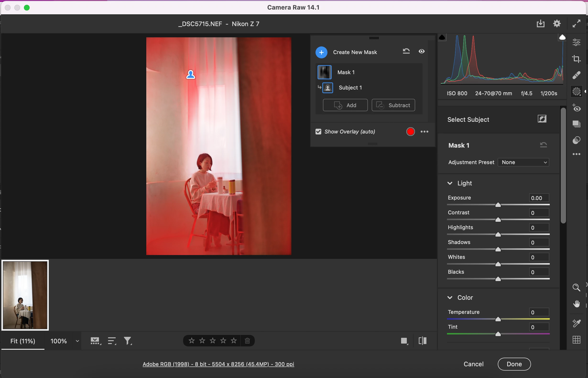Select the Healing brush tool
This screenshot has width=588, height=378.
click(577, 75)
